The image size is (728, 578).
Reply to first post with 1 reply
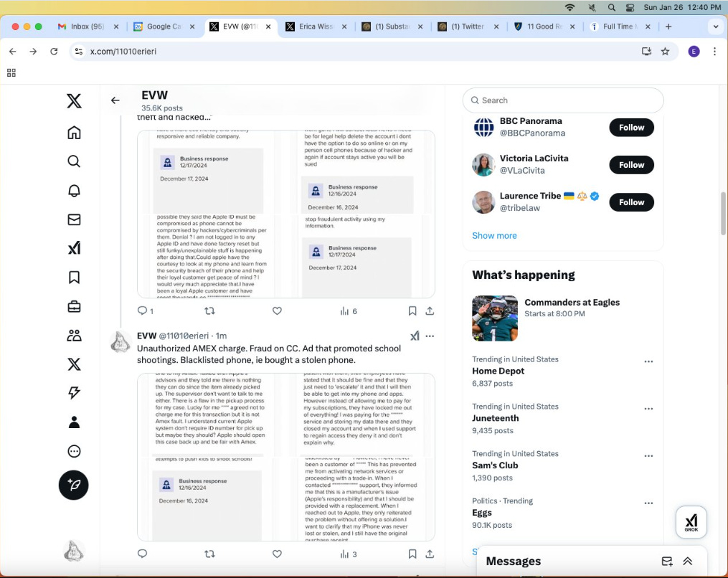[145, 311]
